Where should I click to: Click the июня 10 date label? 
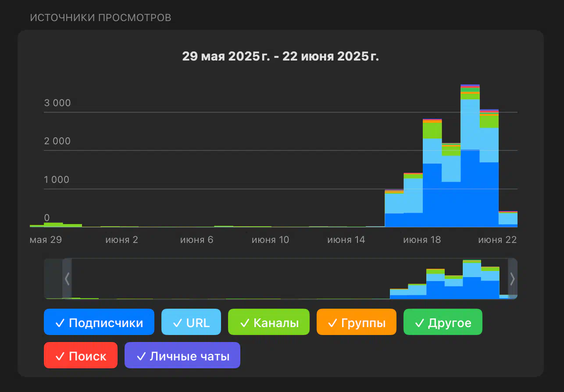coord(270,240)
